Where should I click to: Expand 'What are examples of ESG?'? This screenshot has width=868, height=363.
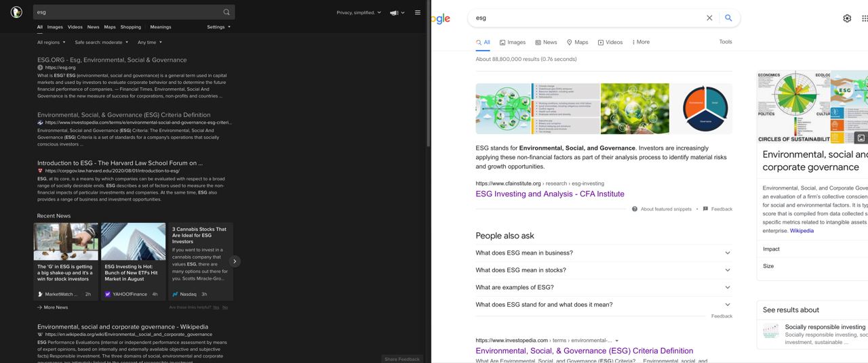coord(604,287)
